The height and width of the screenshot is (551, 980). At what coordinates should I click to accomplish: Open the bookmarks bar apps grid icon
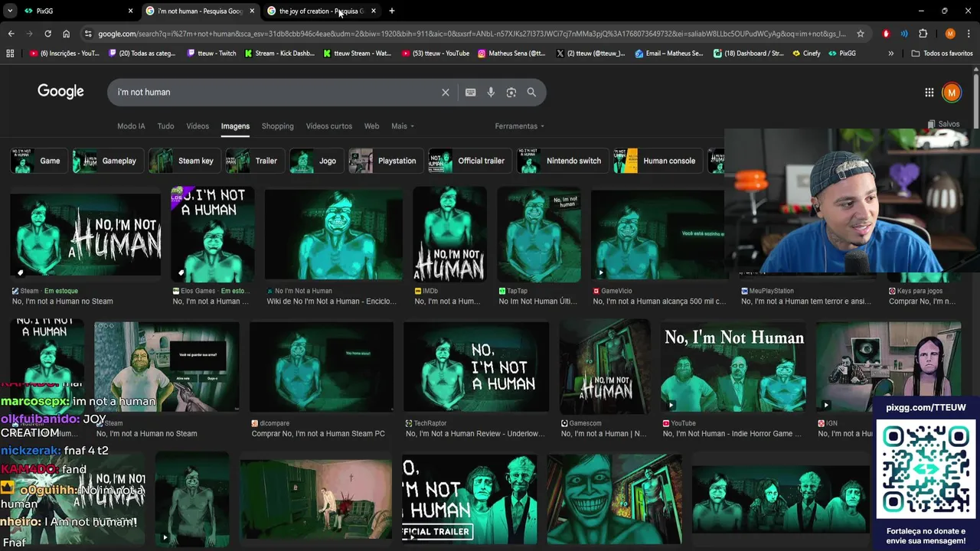(x=10, y=54)
